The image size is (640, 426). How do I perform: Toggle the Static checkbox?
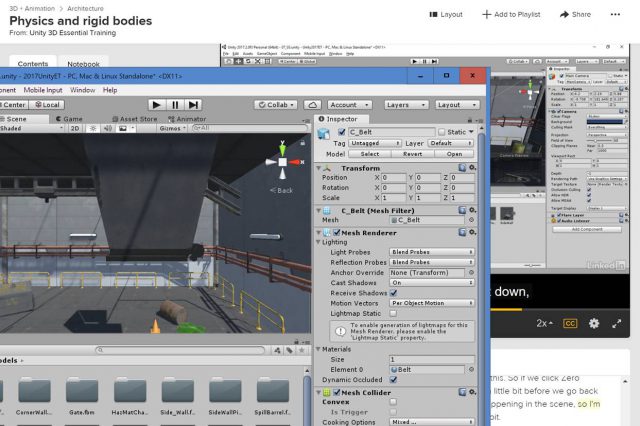[442, 132]
